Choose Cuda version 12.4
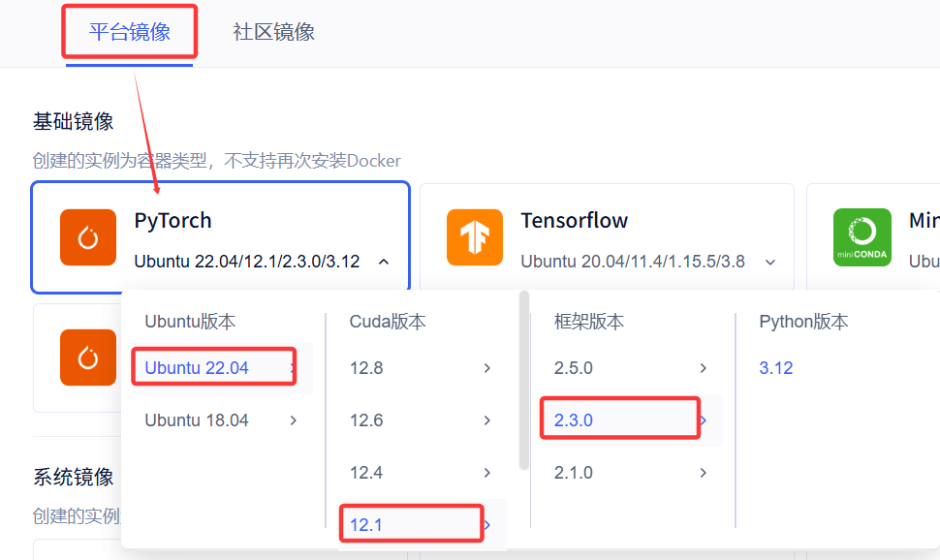 pyautogui.click(x=422, y=473)
